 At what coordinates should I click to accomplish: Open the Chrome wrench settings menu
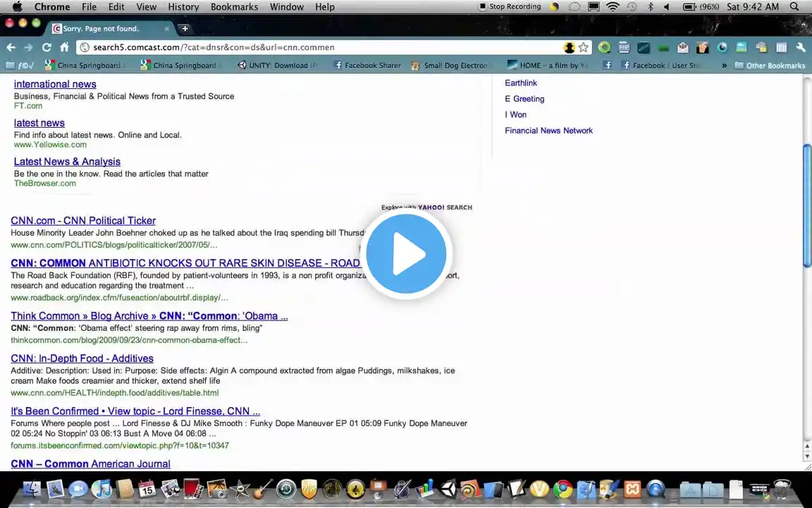click(801, 48)
